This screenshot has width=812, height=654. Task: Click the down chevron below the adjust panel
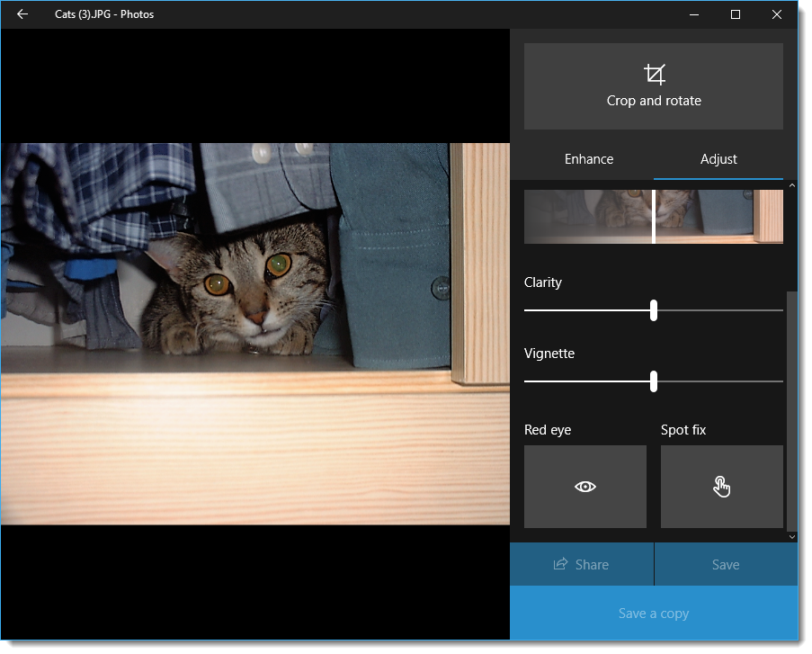tap(791, 535)
